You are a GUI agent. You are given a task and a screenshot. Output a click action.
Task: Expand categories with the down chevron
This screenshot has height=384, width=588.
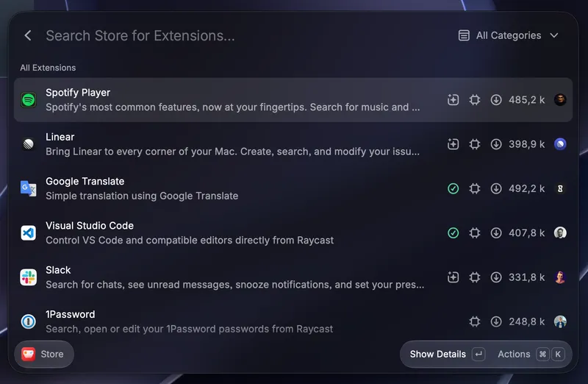[554, 35]
